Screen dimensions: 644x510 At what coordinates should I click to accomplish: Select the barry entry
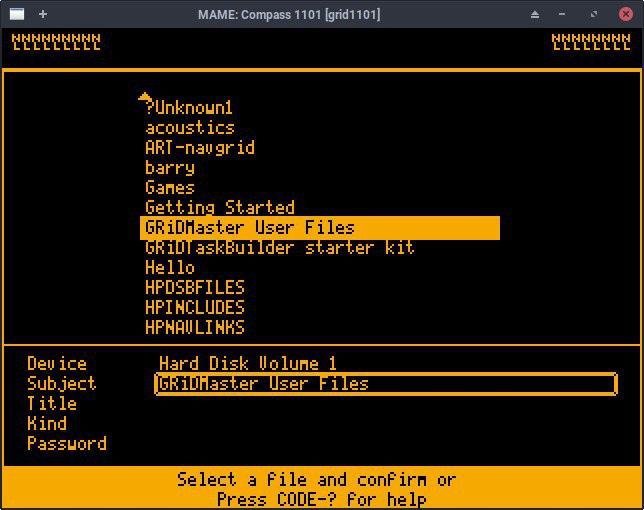[x=170, y=168]
